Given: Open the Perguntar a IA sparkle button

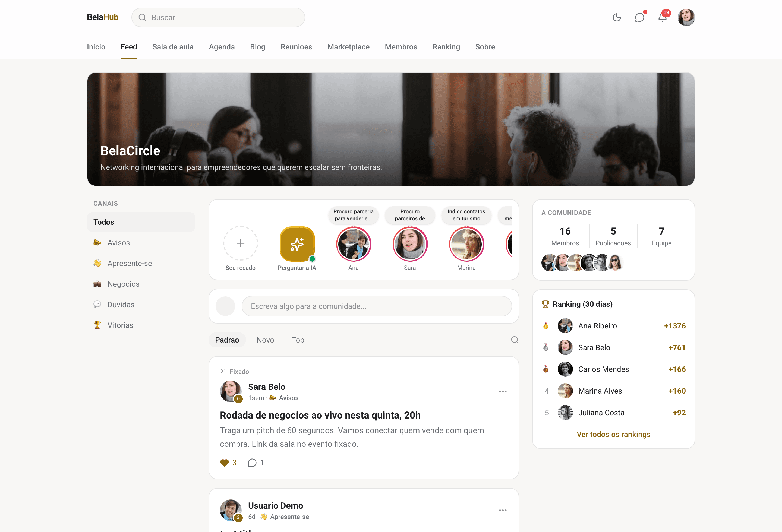Looking at the screenshot, I should (297, 244).
